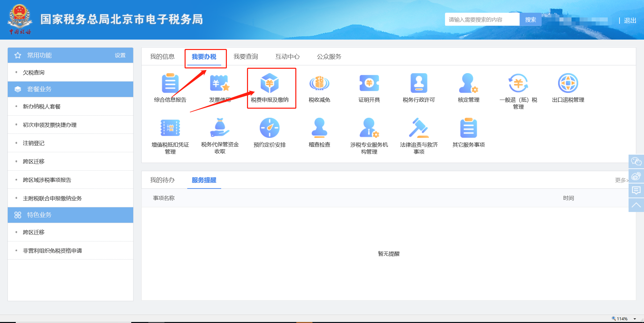Switch to 我要办税 tab

(x=204, y=57)
